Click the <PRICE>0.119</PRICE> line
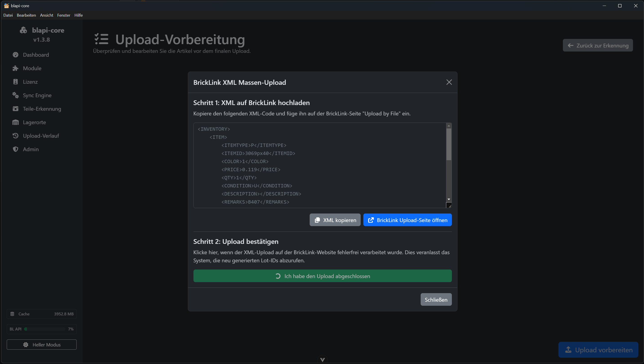Image resolution: width=644 pixels, height=364 pixels. (x=251, y=169)
